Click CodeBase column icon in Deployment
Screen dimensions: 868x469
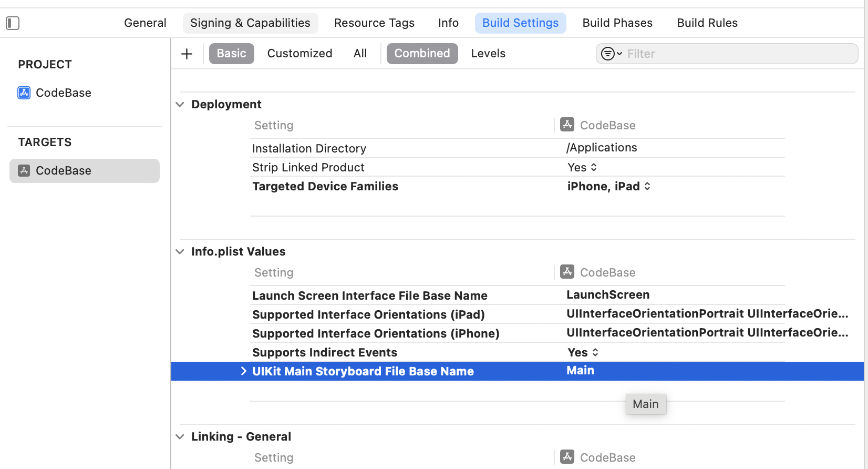pyautogui.click(x=567, y=125)
